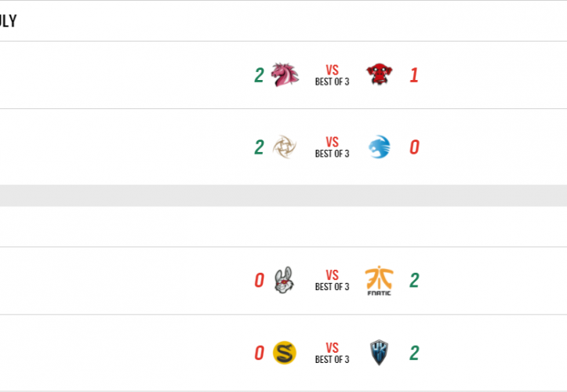
Task: Click the pink Unicorns of Love logo
Action: 284,75
